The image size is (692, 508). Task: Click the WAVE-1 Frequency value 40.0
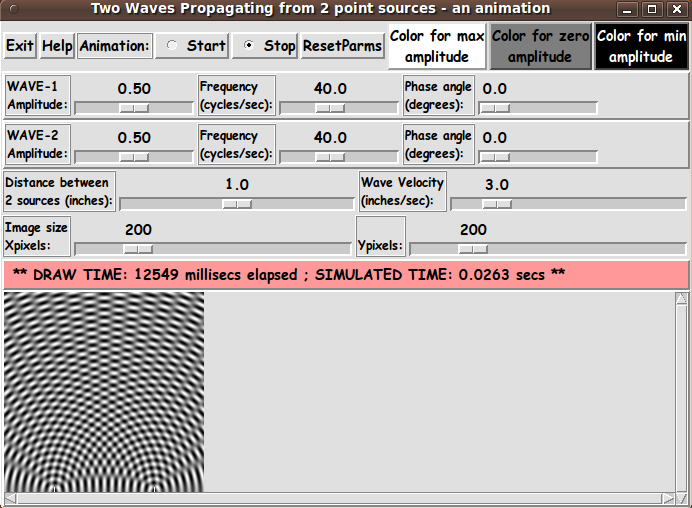click(x=330, y=89)
